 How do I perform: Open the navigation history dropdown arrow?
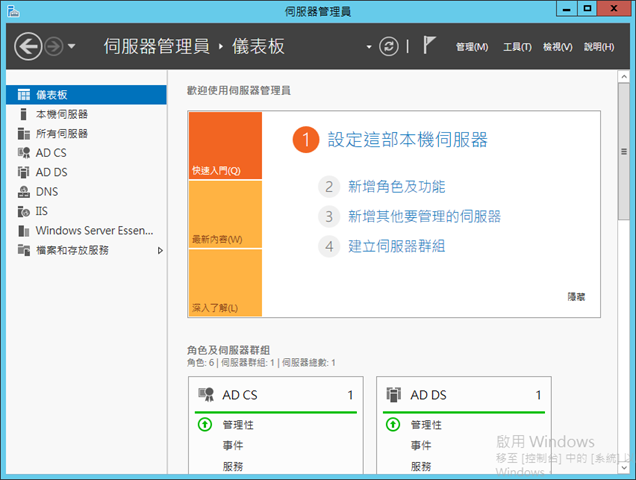[71, 46]
